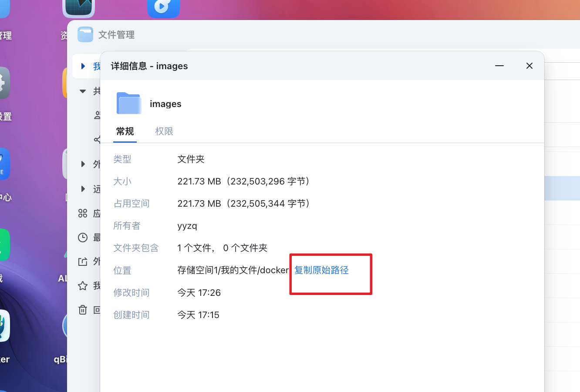
Task: Click the 文件管理 window title
Action: click(116, 35)
